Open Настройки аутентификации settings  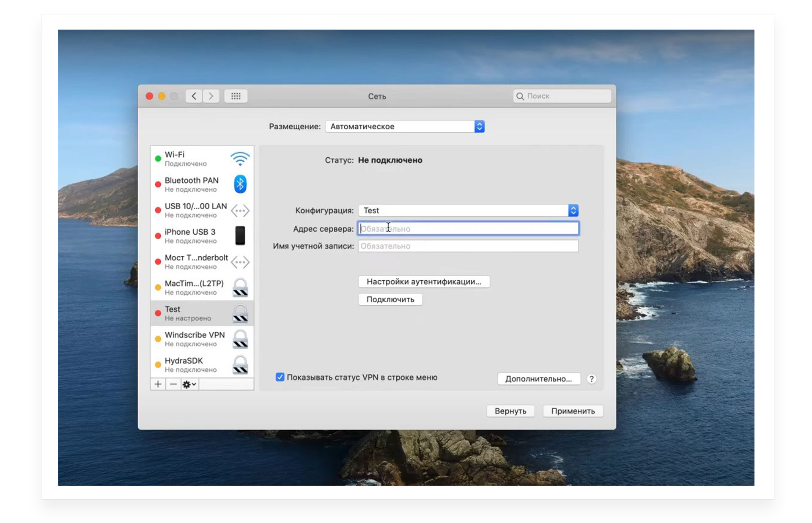tap(424, 282)
